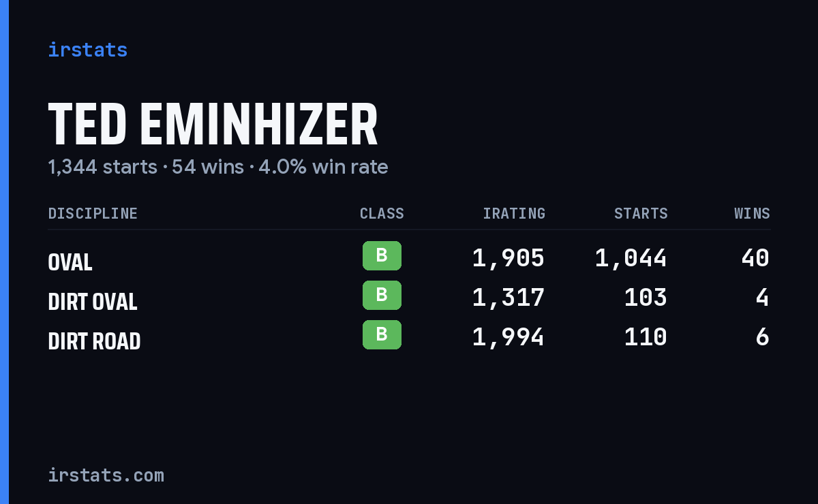This screenshot has width=818, height=504.
Task: Click the career summary line under name
Action: pos(218,167)
